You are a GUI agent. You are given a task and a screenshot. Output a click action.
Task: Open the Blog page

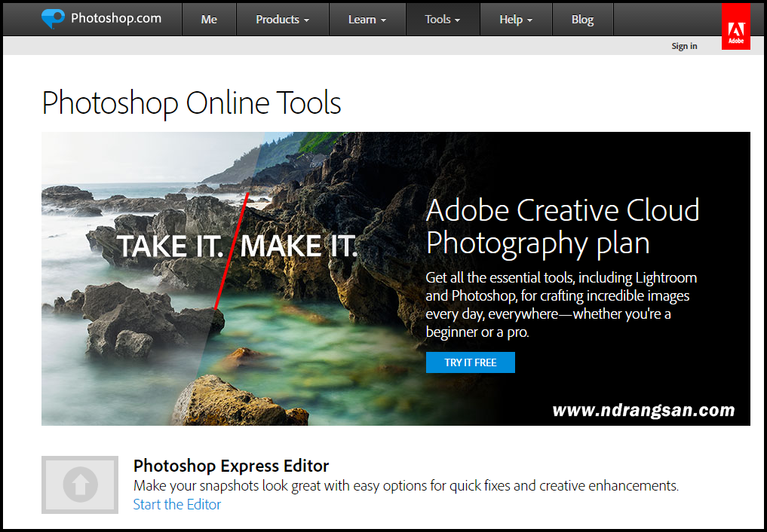click(582, 20)
